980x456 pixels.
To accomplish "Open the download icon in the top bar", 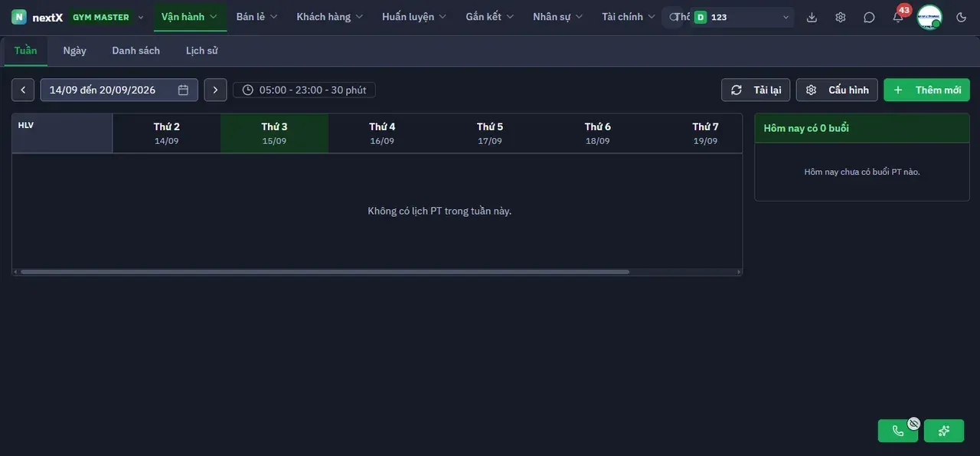I will pyautogui.click(x=812, y=17).
